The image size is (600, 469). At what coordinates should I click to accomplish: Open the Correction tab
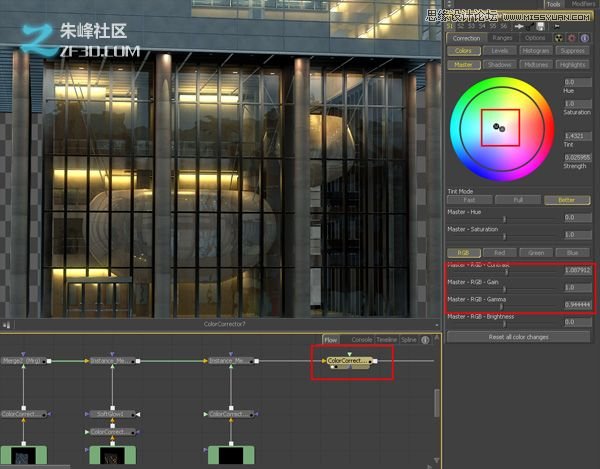[466, 38]
